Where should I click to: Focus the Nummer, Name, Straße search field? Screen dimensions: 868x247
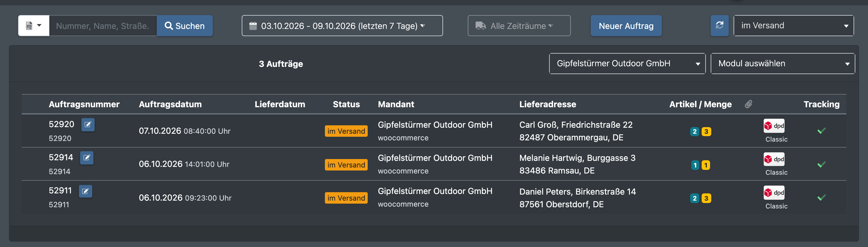[103, 26]
